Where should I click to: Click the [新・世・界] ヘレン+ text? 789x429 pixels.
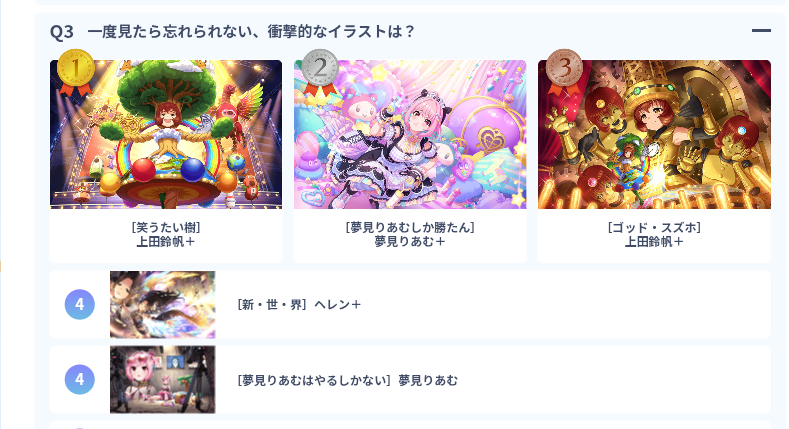[299, 305]
